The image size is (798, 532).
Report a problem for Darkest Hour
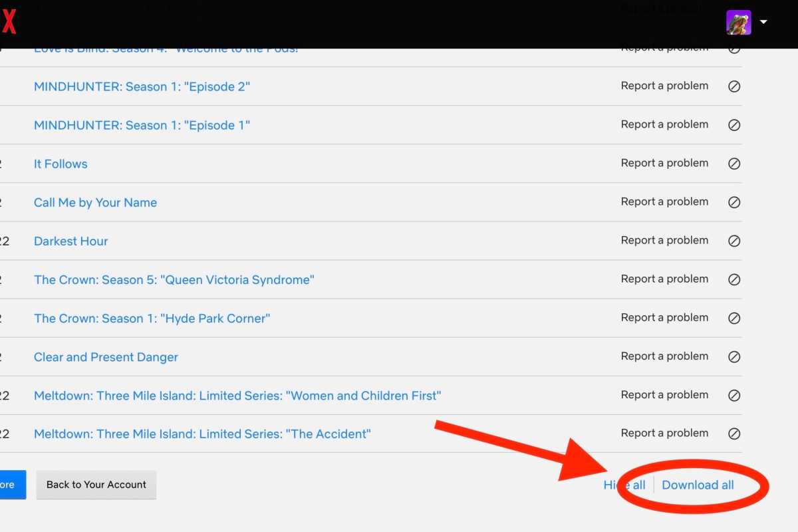pos(664,240)
